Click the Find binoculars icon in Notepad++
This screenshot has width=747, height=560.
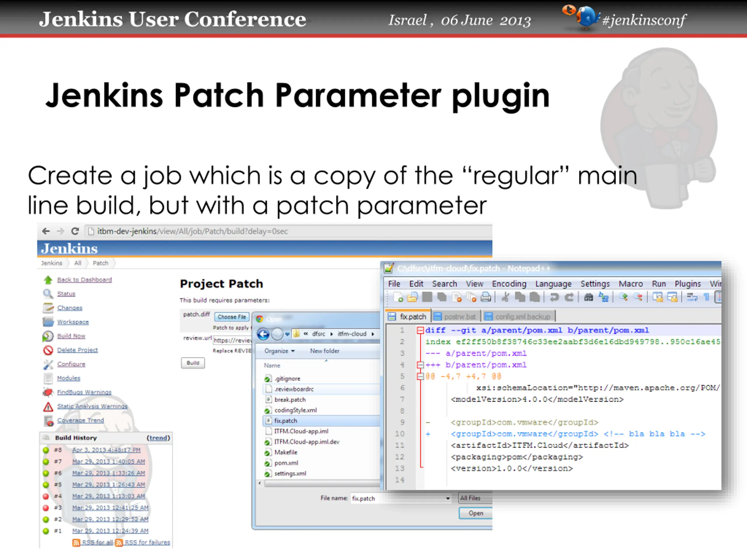coord(589,297)
